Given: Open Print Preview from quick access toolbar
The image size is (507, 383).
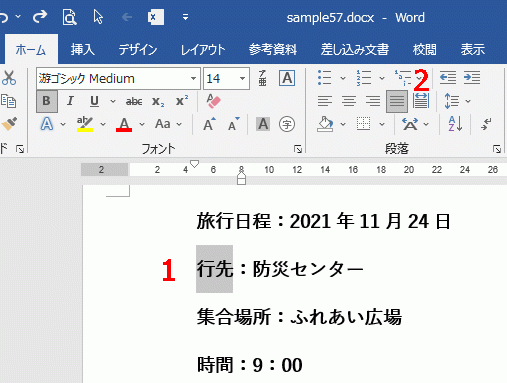Looking at the screenshot, I should [69, 17].
